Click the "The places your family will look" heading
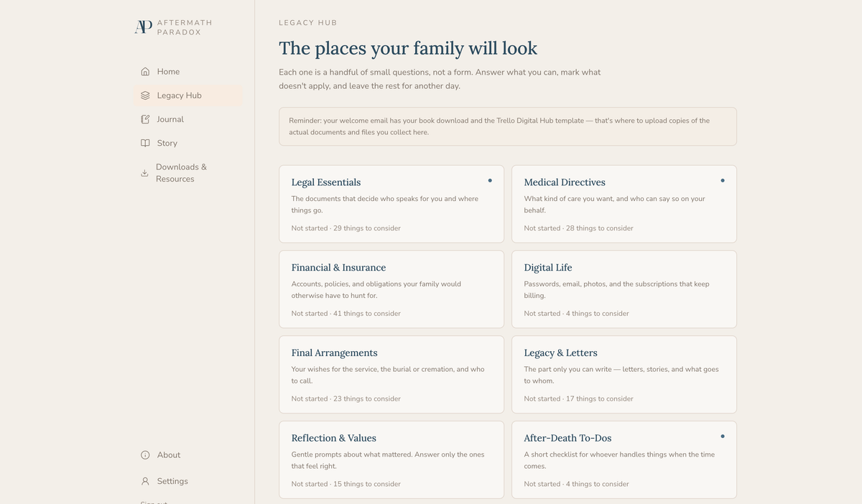This screenshot has width=862, height=504. tap(408, 48)
